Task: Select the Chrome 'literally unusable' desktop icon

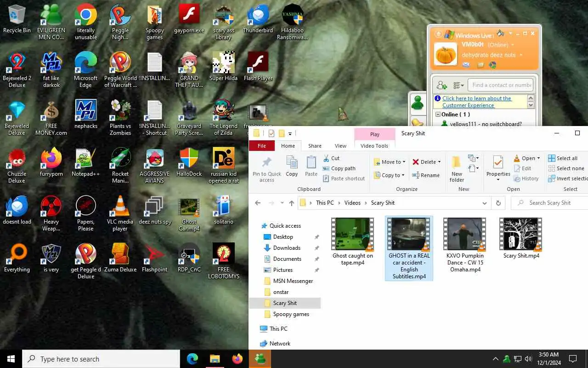Action: [x=86, y=22]
